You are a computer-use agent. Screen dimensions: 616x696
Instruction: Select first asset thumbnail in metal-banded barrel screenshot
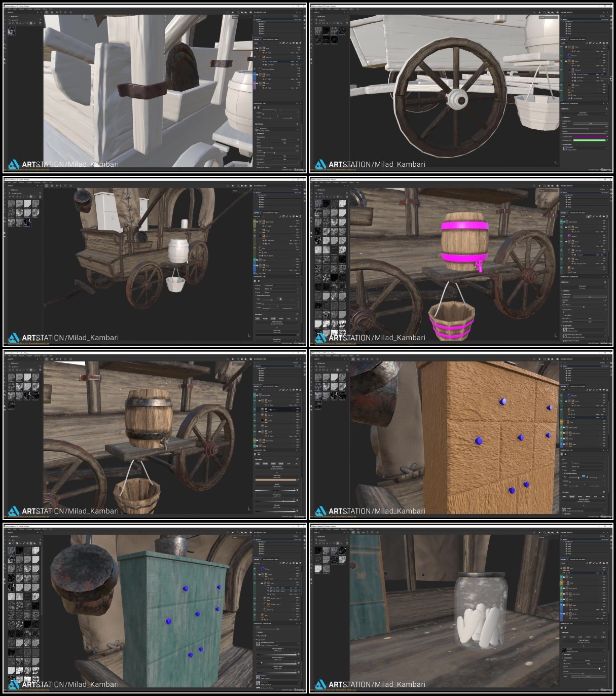coord(11,377)
